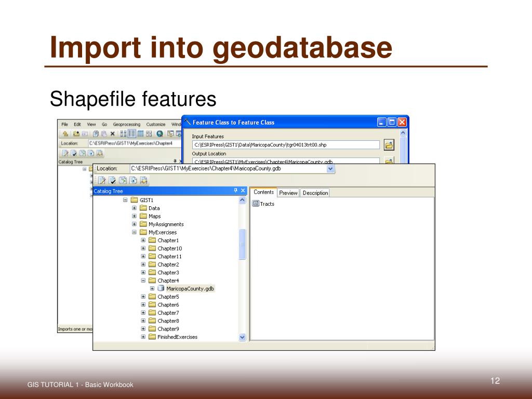Viewport: 532px width, 399px height.
Task: Select the Chapter3 folder label
Action: (x=168, y=272)
